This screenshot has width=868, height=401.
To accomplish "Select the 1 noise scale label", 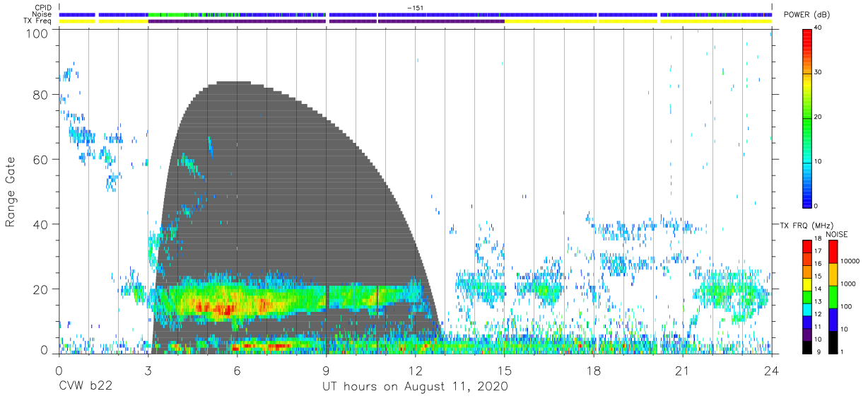I will pos(842,351).
